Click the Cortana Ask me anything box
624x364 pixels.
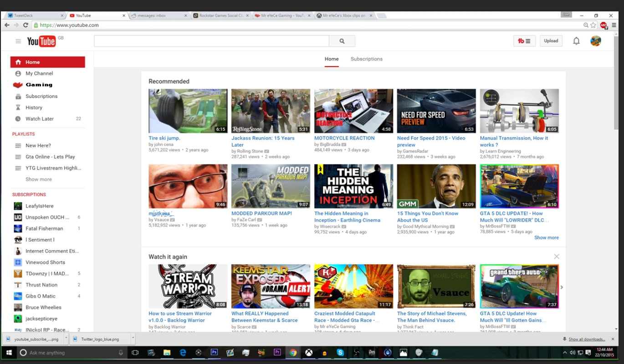[72, 353]
